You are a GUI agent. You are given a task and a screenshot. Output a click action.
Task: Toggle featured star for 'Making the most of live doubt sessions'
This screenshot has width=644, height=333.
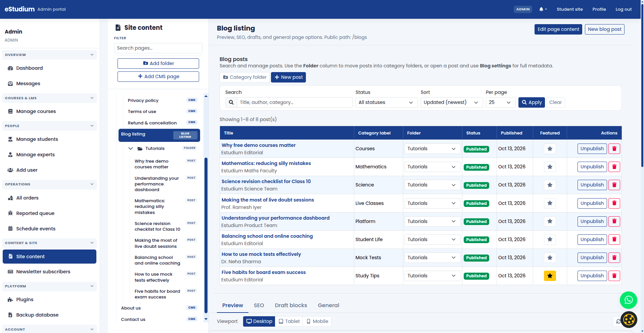[x=550, y=203]
